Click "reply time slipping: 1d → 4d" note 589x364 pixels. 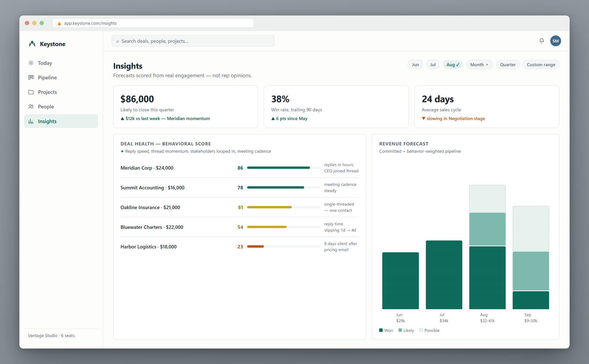[x=340, y=227]
